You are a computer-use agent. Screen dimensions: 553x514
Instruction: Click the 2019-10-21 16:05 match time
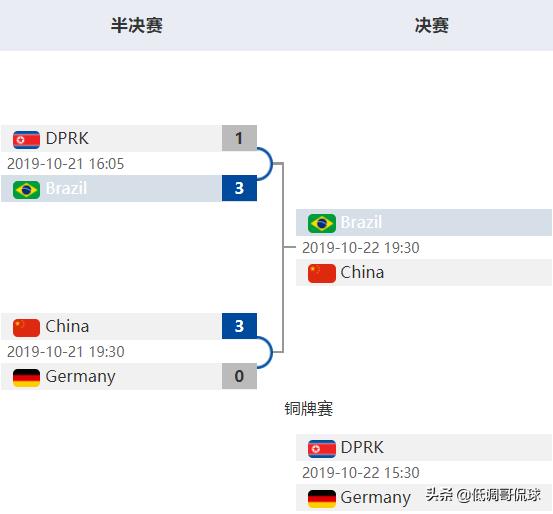point(66,164)
